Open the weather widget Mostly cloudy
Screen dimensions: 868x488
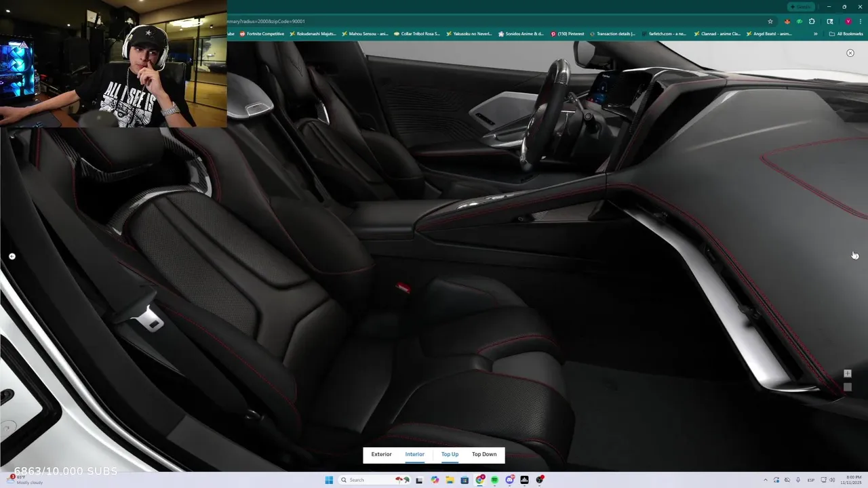24,480
